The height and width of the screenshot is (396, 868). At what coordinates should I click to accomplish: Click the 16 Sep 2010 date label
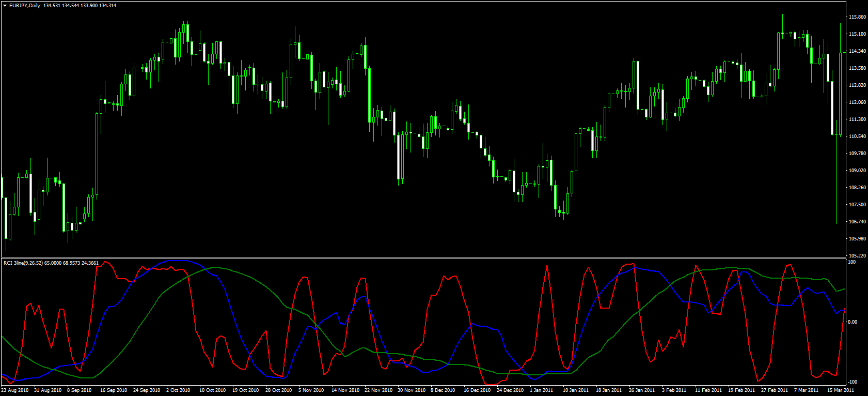114,390
